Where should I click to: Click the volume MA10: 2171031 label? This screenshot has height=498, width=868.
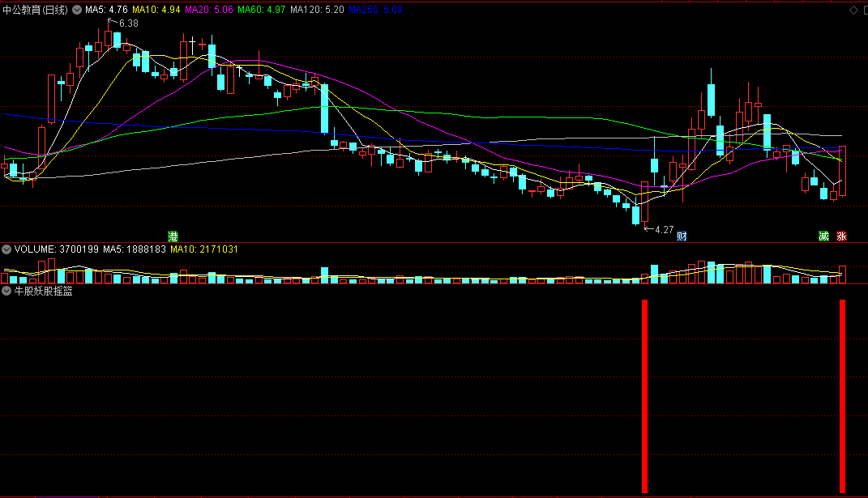coord(204,249)
